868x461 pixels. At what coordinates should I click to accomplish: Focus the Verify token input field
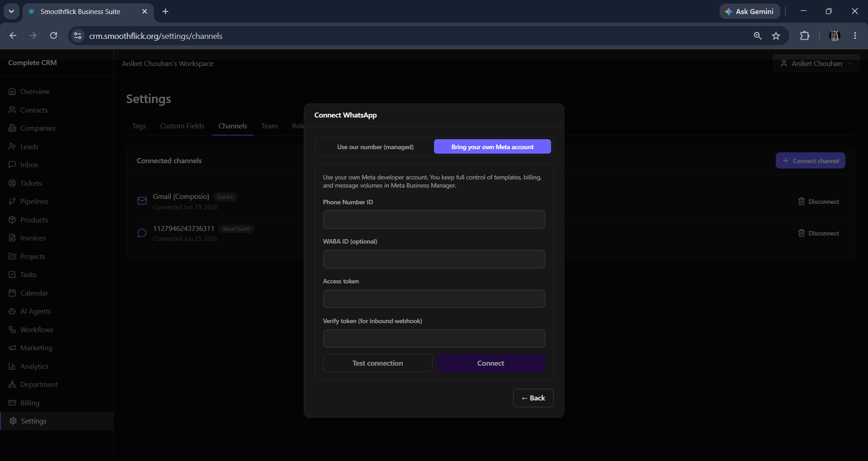[434, 339]
